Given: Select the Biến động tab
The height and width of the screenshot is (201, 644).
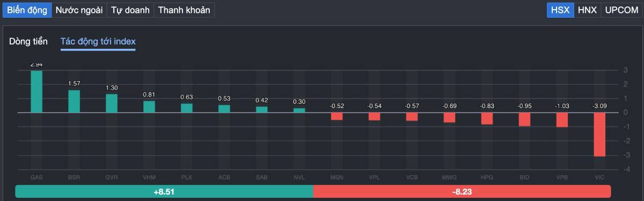Looking at the screenshot, I should pyautogui.click(x=27, y=10).
